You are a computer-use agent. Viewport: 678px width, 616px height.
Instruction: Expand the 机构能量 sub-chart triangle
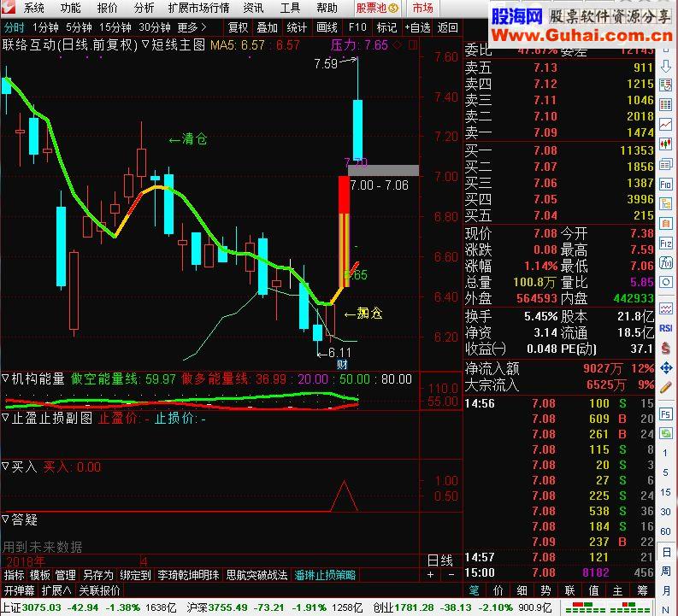[5, 378]
